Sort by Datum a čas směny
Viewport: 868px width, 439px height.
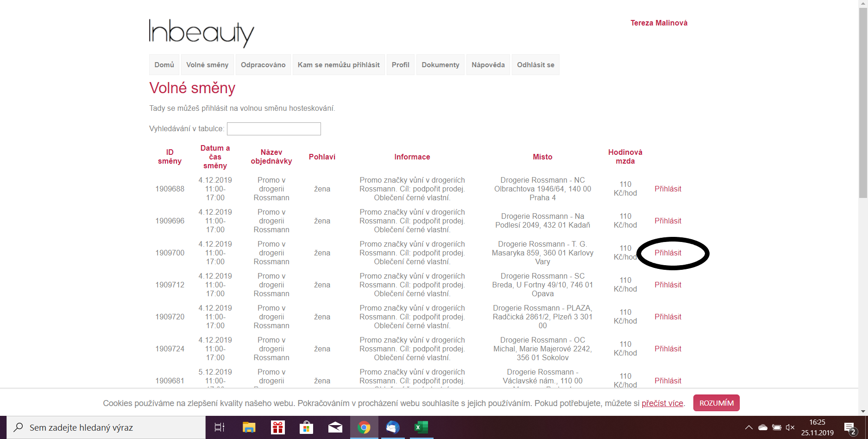pyautogui.click(x=215, y=157)
